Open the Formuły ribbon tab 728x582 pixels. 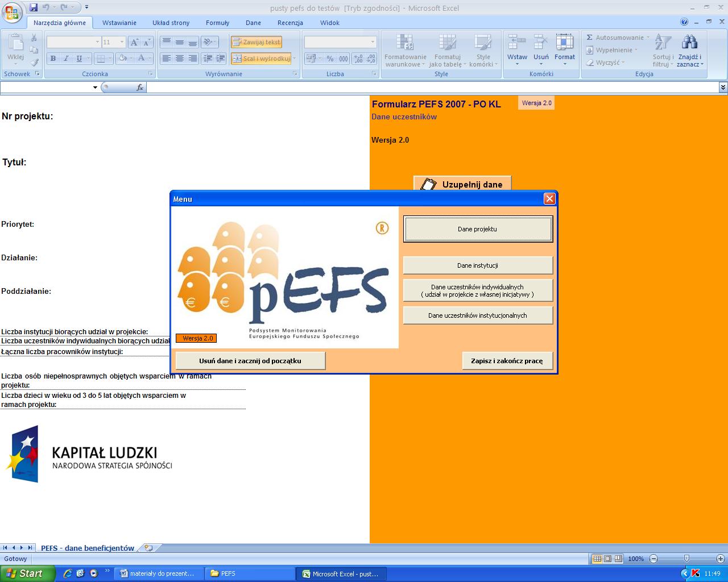pos(218,23)
